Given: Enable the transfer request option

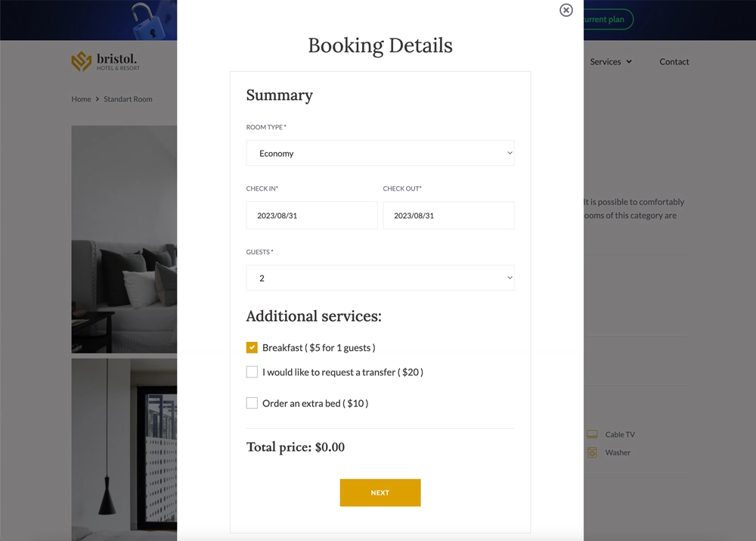Looking at the screenshot, I should click(x=252, y=372).
